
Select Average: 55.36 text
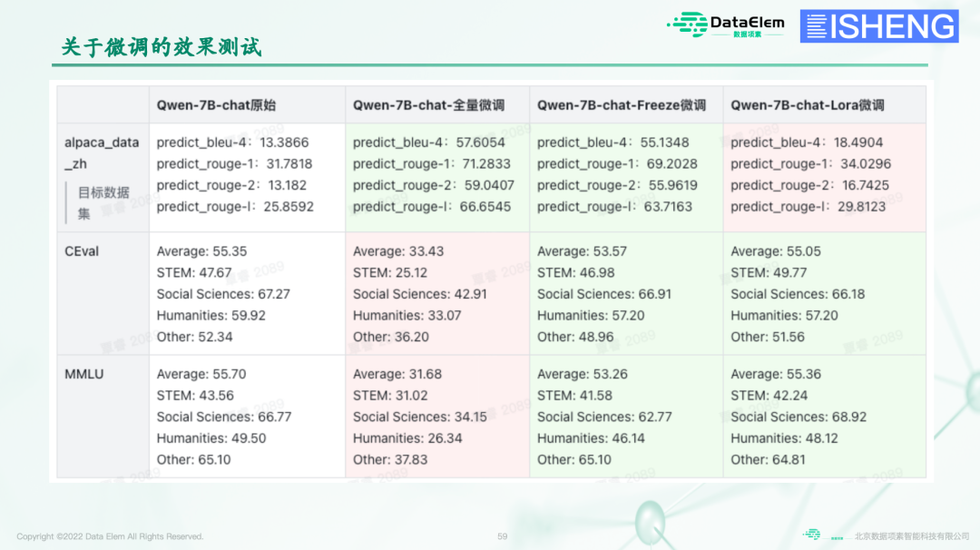point(776,374)
